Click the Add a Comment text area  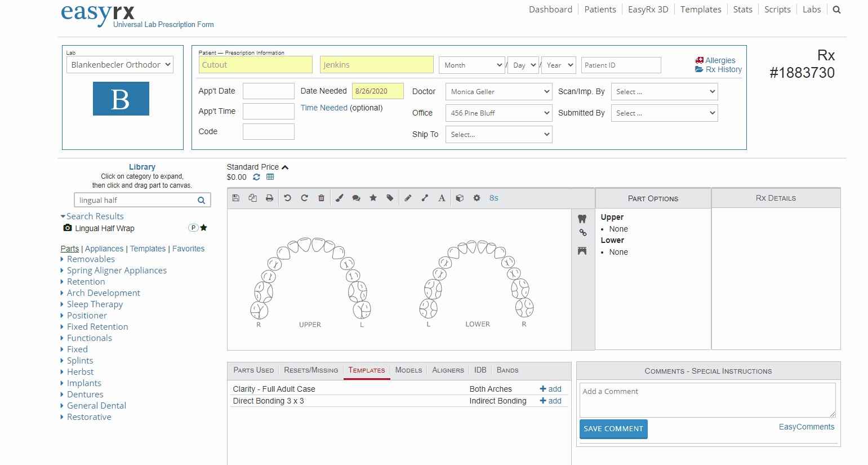click(707, 400)
